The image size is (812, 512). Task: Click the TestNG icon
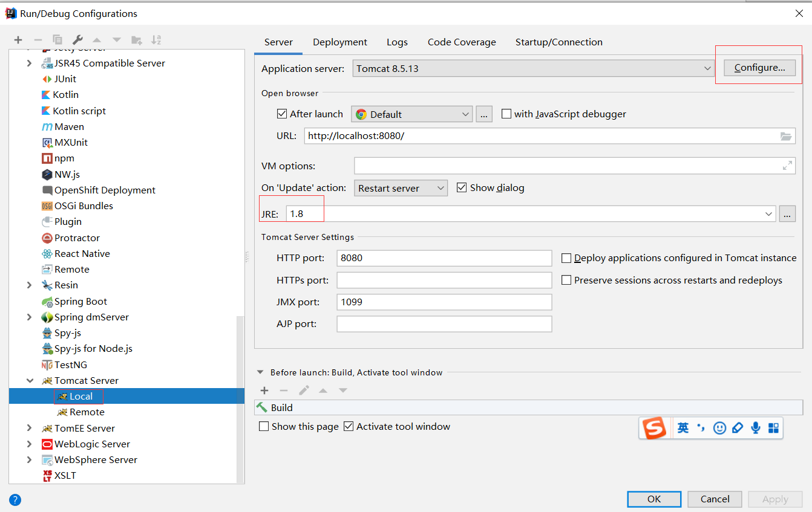47,365
